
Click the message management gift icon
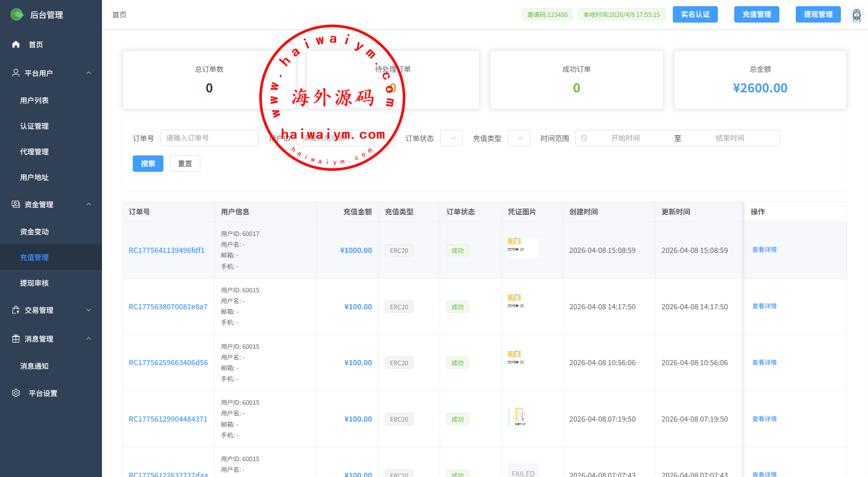[x=16, y=339]
